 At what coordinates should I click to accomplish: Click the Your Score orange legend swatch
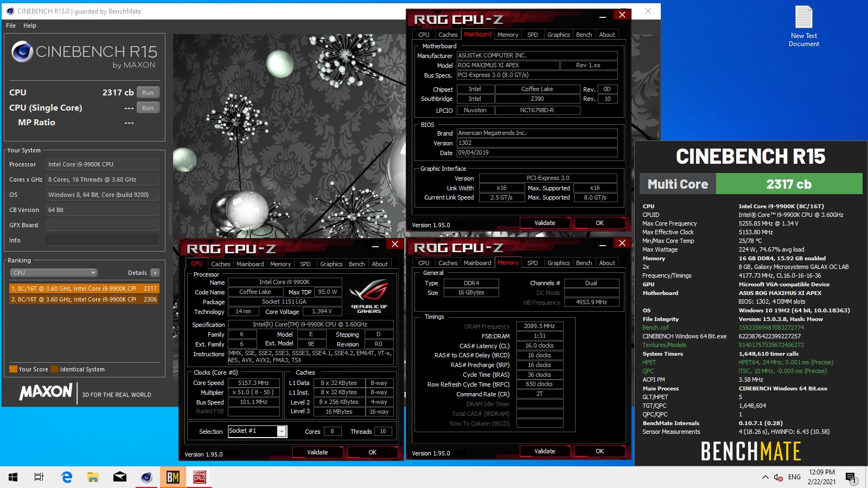click(x=13, y=369)
